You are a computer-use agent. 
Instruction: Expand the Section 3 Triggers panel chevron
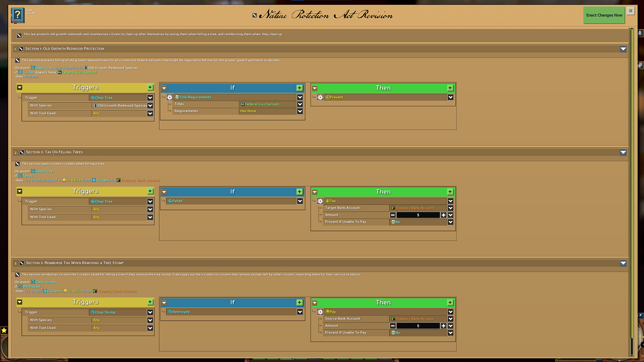19,302
